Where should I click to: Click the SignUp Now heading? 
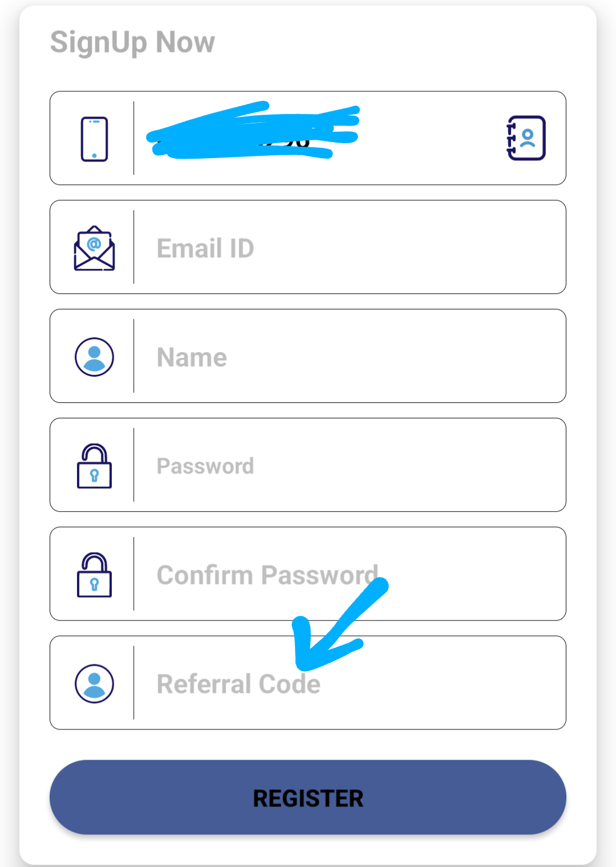[x=132, y=42]
